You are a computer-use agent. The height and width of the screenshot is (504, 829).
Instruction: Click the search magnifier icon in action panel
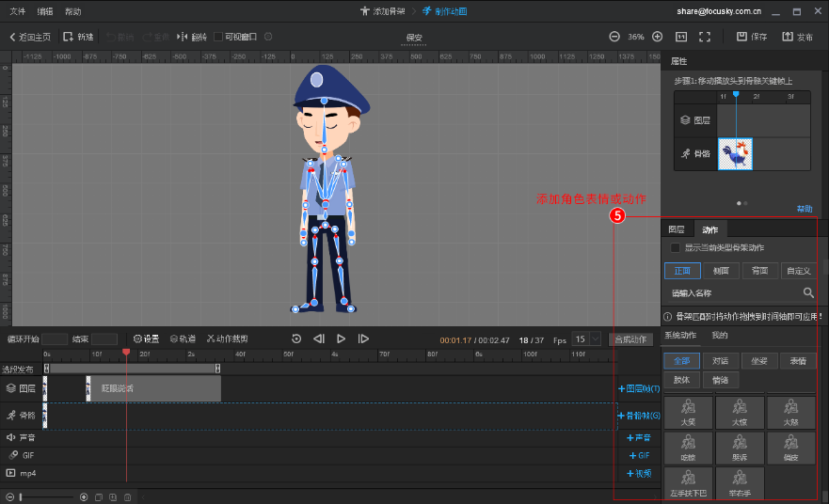point(807,293)
